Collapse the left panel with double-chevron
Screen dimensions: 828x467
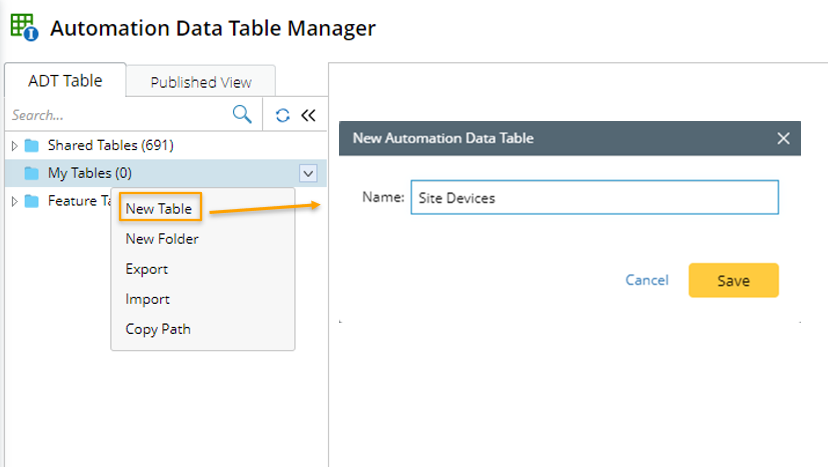(x=308, y=115)
